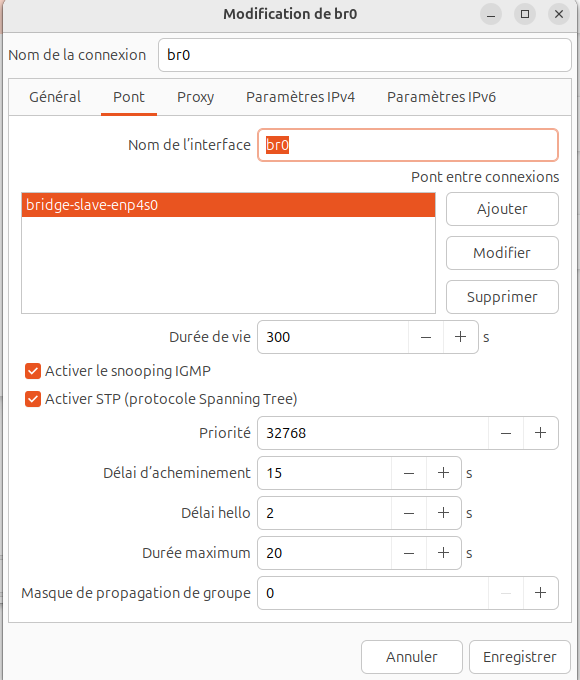
Task: Decrease Durée de vie with minus
Action: coord(426,337)
